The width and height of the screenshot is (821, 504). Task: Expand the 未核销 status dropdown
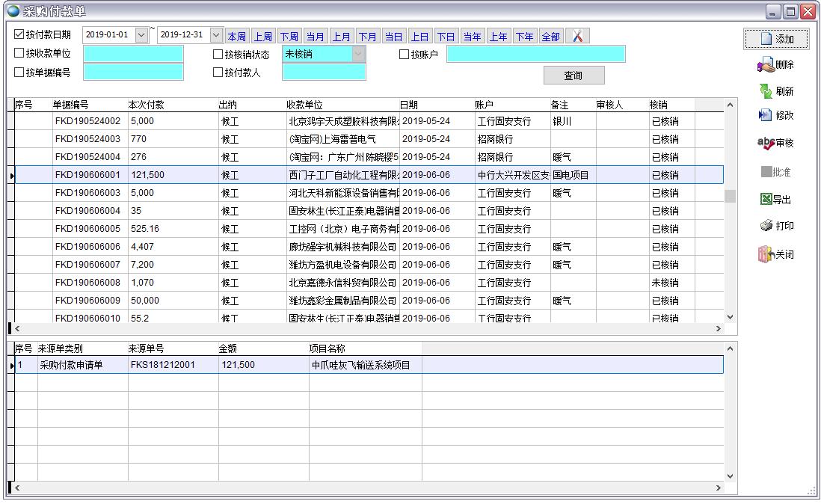pyautogui.click(x=359, y=54)
